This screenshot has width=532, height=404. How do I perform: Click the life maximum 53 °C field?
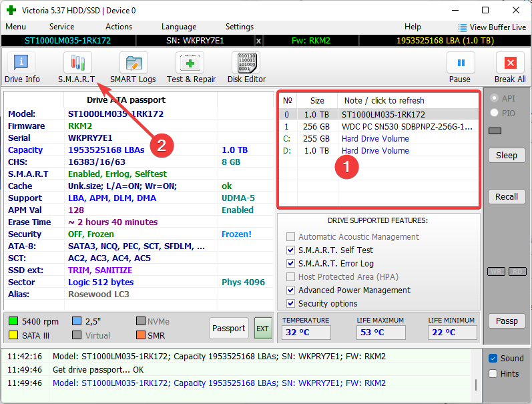(x=381, y=333)
